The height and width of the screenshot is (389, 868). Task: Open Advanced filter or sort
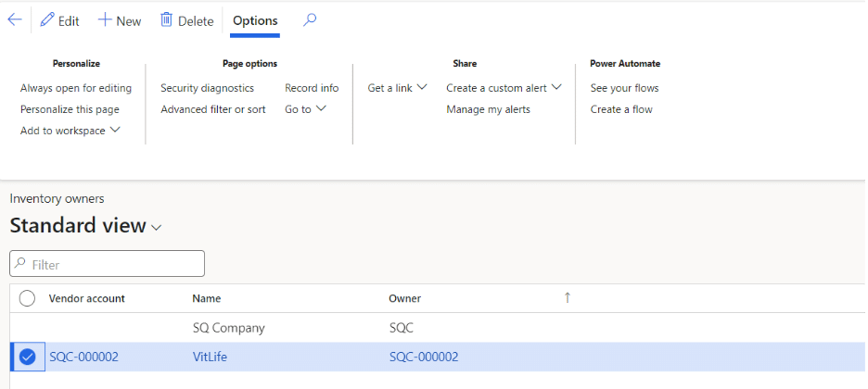(213, 109)
